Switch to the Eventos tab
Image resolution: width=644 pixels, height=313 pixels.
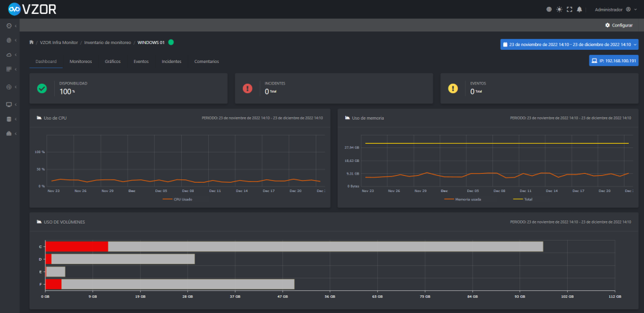tap(141, 61)
